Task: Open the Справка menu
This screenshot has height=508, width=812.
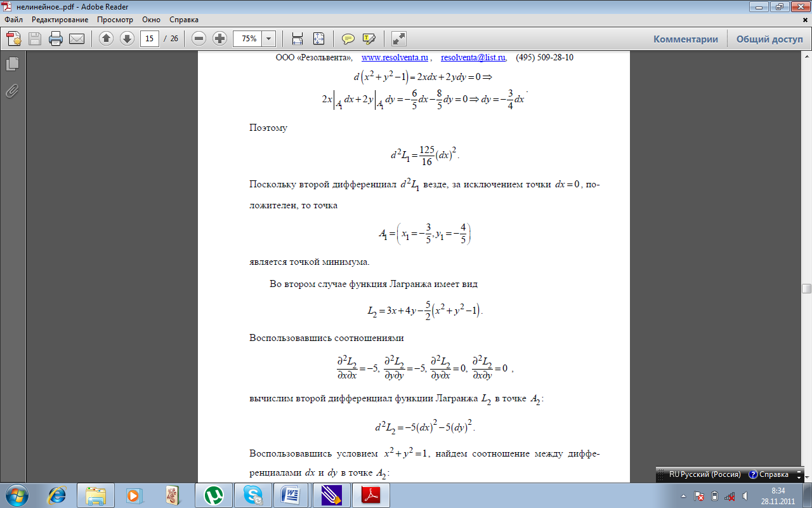Action: click(184, 20)
